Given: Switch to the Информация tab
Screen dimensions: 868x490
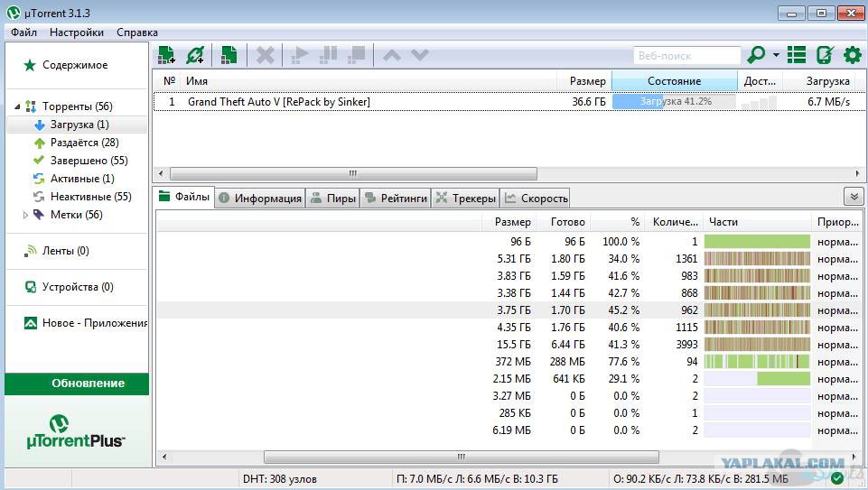Looking at the screenshot, I should point(260,198).
